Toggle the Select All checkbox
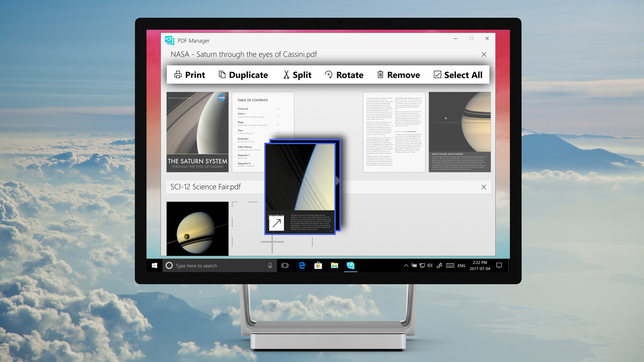This screenshot has width=644, height=362. 437,75
